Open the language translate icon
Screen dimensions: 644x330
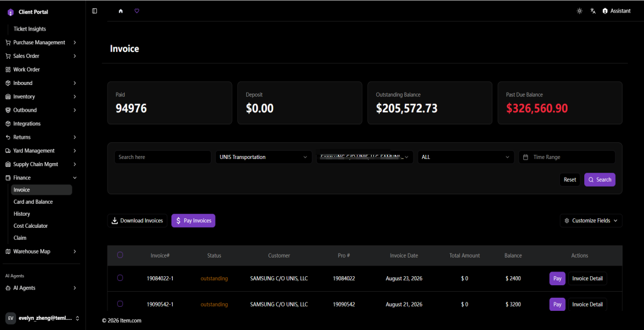[593, 11]
